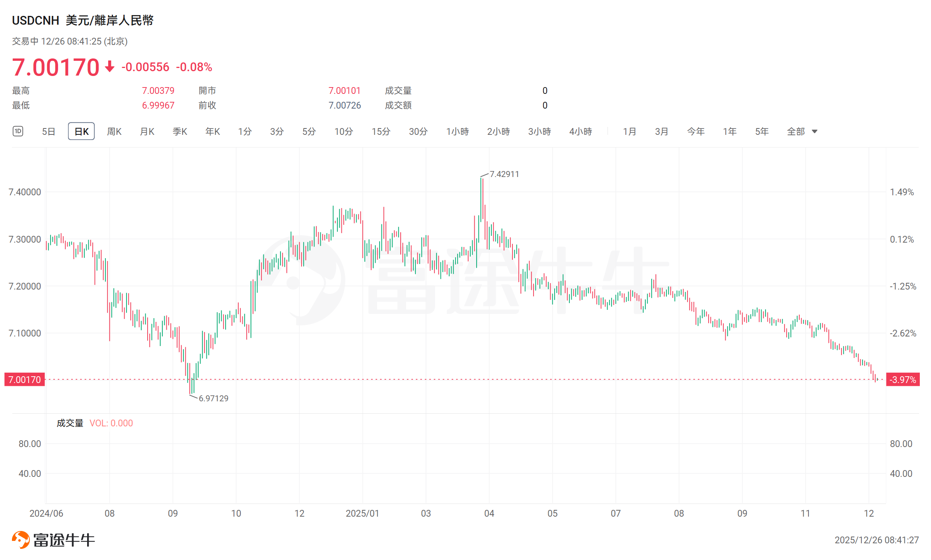Click the 1D intraday chart icon
Image resolution: width=931 pixels, height=560 pixels.
[x=18, y=131]
